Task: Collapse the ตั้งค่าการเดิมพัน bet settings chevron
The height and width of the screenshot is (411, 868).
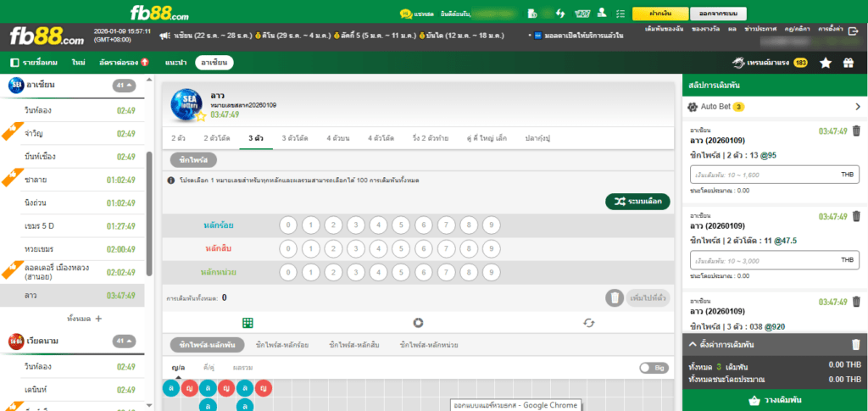Action: click(x=693, y=345)
